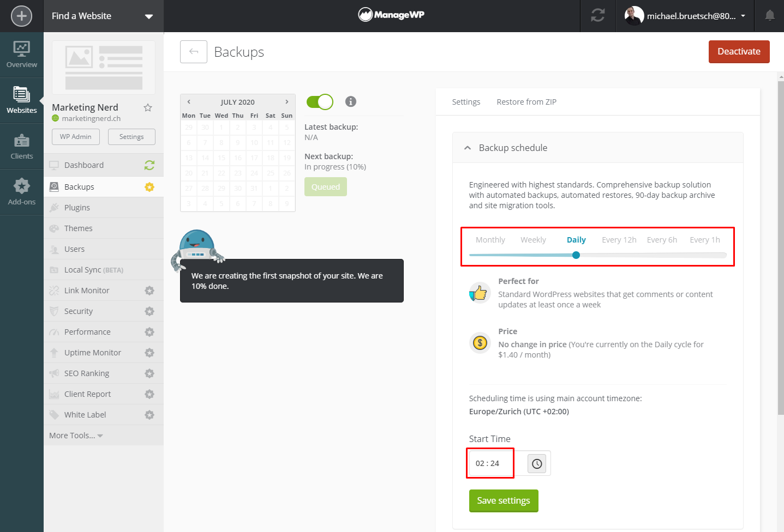Set backup frequency to Every 12h
784x532 pixels.
click(x=619, y=240)
